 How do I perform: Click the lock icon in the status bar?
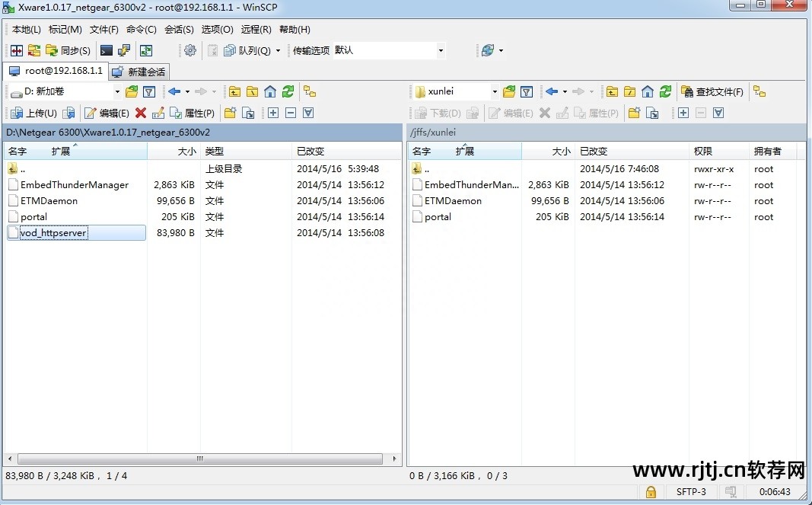(651, 491)
